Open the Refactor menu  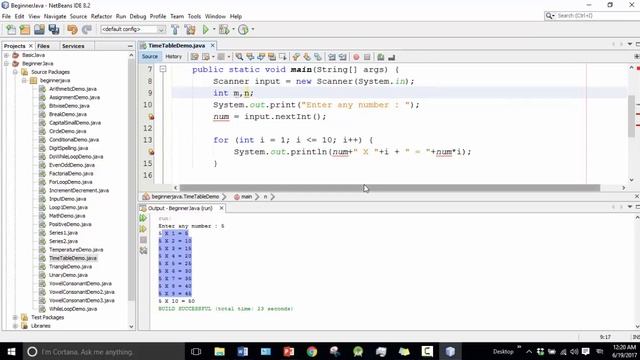pos(101,16)
